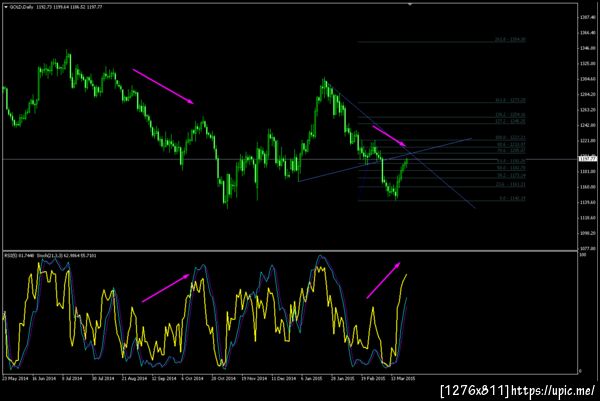
Task: Click the highlighted current price label 1197.77
Action: click(588, 159)
